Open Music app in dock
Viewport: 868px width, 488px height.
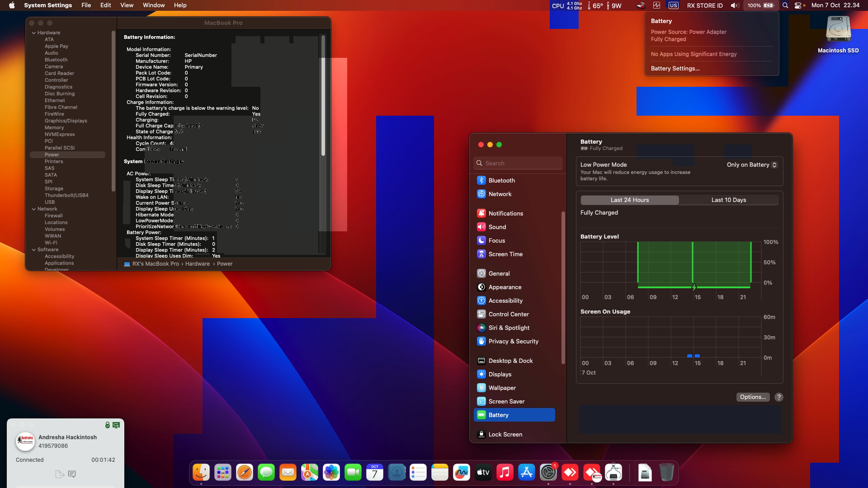[505, 473]
